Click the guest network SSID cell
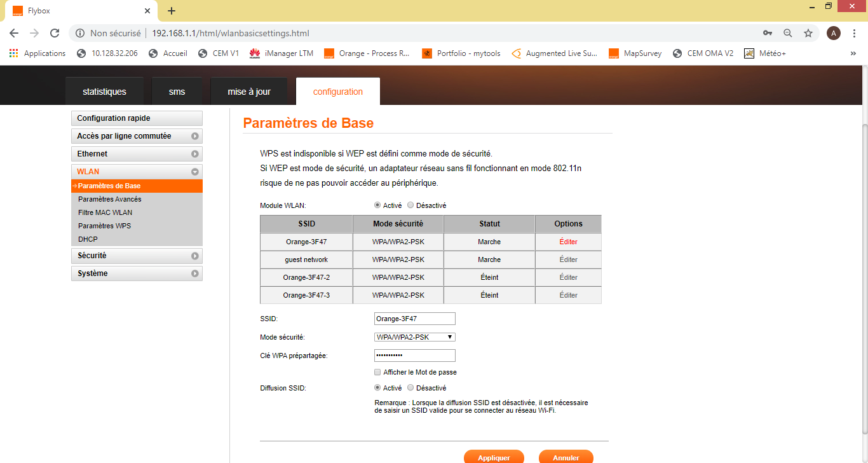The width and height of the screenshot is (868, 463). (x=306, y=259)
